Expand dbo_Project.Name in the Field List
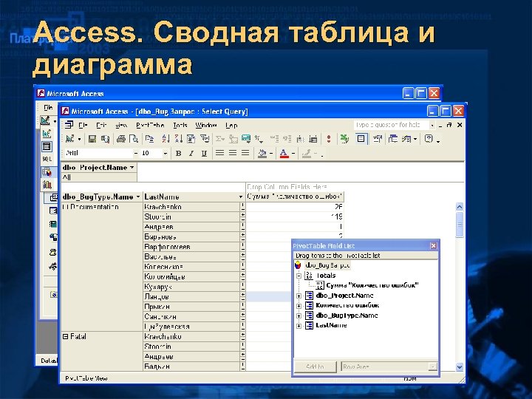The image size is (532, 399). click(299, 296)
